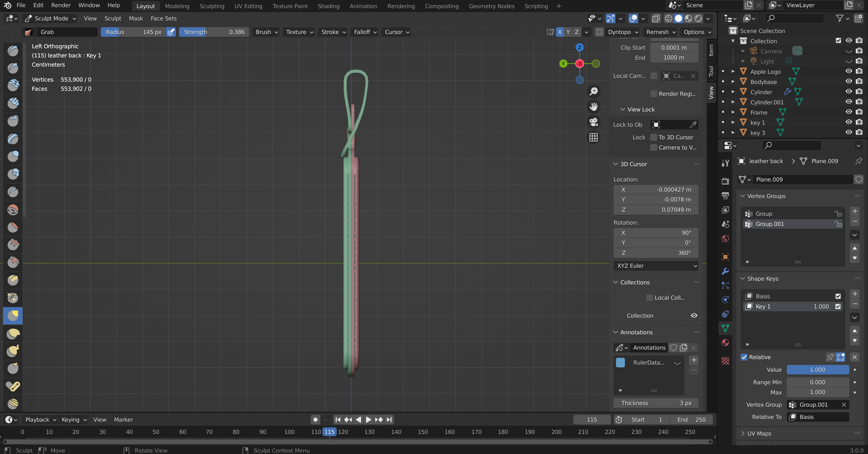Open the Falloff dropdown in sculpt header
Screen dimensions: 868x454
point(364,32)
